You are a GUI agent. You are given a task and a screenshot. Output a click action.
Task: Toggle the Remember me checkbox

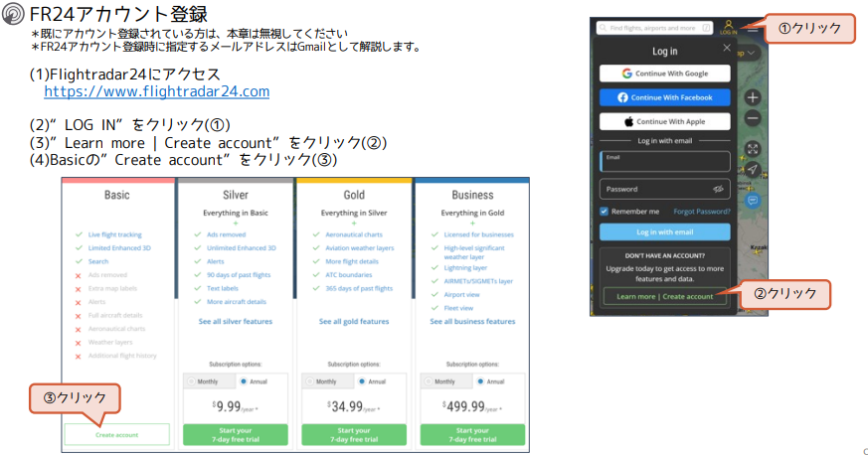pyautogui.click(x=605, y=212)
